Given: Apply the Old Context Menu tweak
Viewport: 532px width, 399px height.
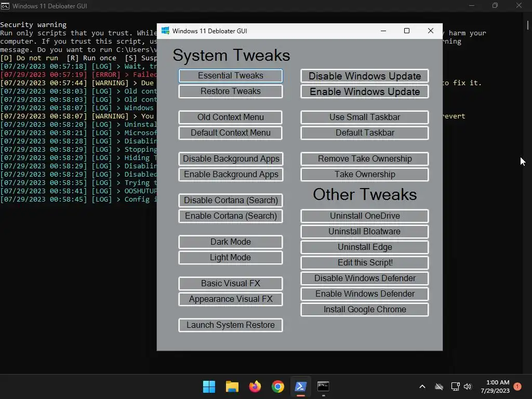Looking at the screenshot, I should 231,117.
